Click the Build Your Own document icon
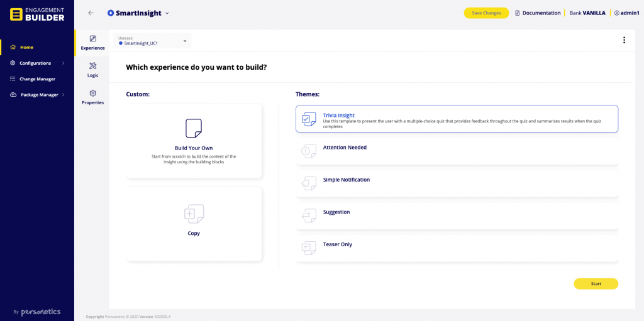This screenshot has height=321, width=644. (x=194, y=128)
